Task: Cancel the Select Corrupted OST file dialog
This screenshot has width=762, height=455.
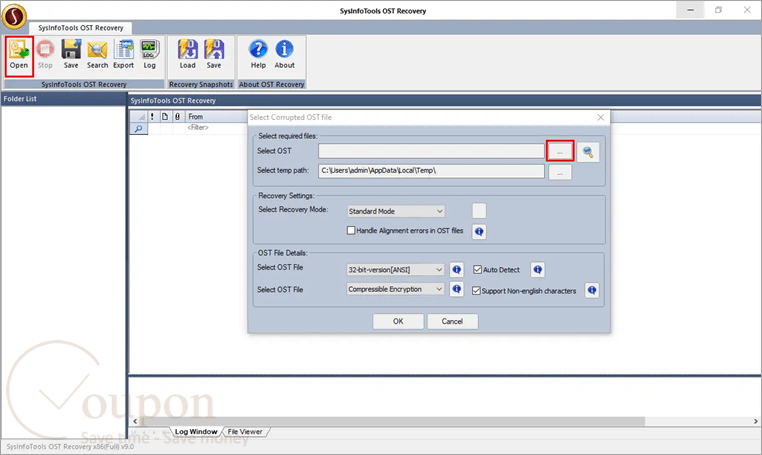Action: pos(452,321)
